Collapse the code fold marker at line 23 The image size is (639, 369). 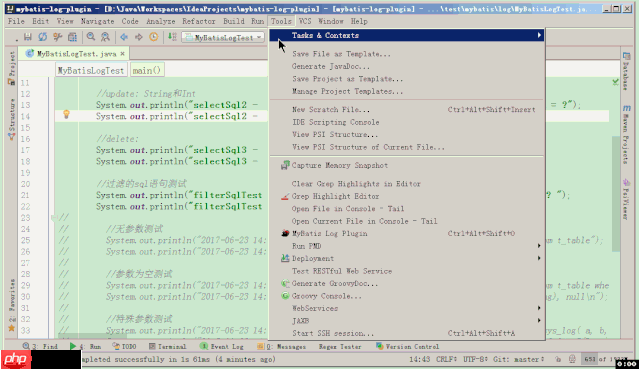54,218
